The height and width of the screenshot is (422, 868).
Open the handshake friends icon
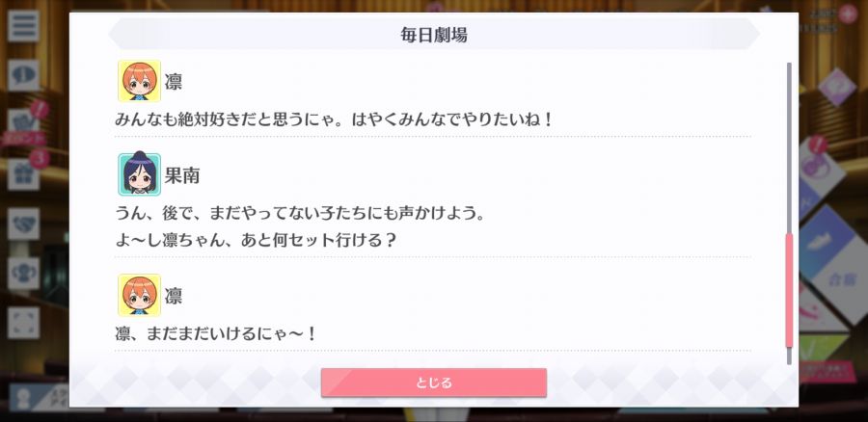point(23,224)
